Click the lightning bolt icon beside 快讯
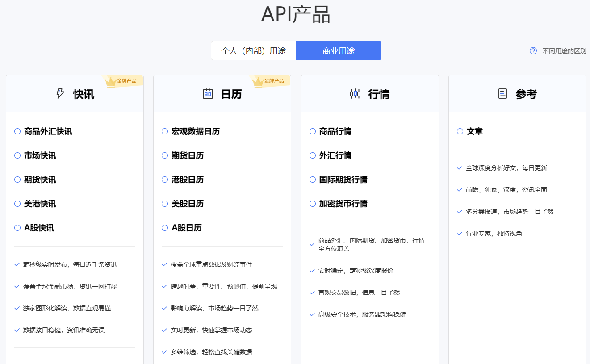The width and height of the screenshot is (590, 364). [60, 94]
